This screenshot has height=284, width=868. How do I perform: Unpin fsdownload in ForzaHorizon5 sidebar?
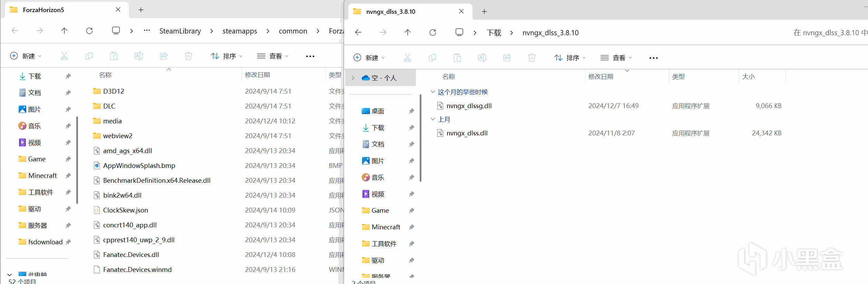68,242
